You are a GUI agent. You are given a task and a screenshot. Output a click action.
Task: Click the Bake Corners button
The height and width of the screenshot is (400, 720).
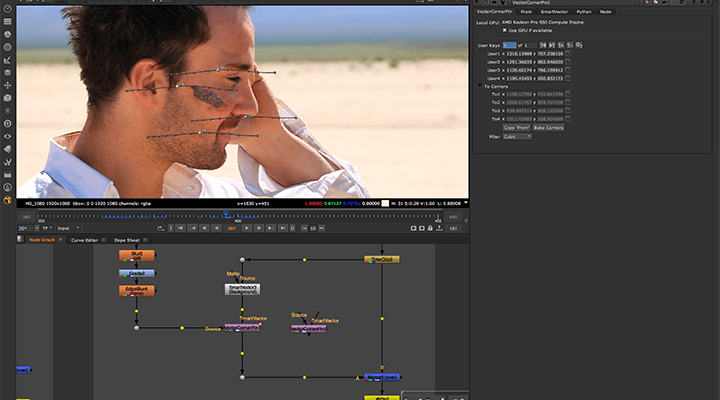[x=549, y=128]
